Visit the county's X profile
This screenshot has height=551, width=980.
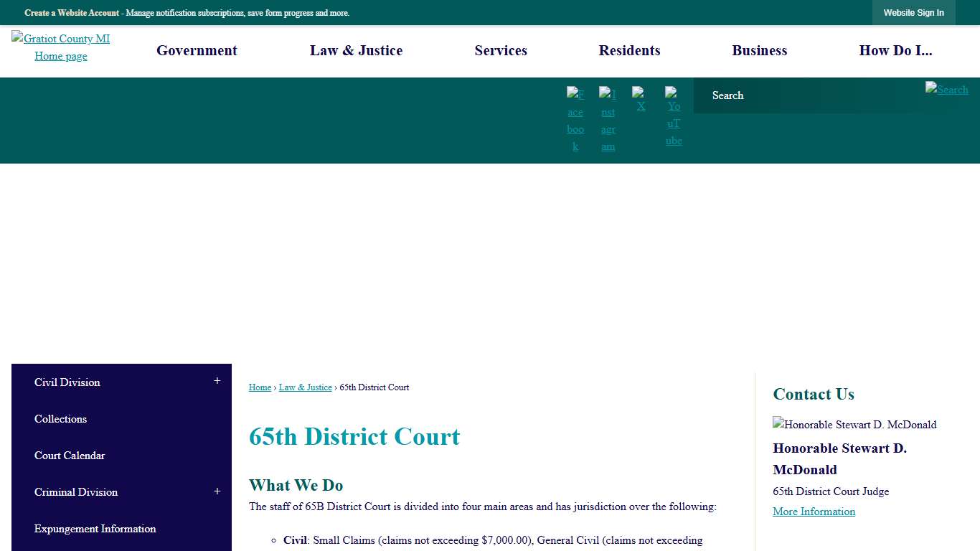(x=640, y=100)
